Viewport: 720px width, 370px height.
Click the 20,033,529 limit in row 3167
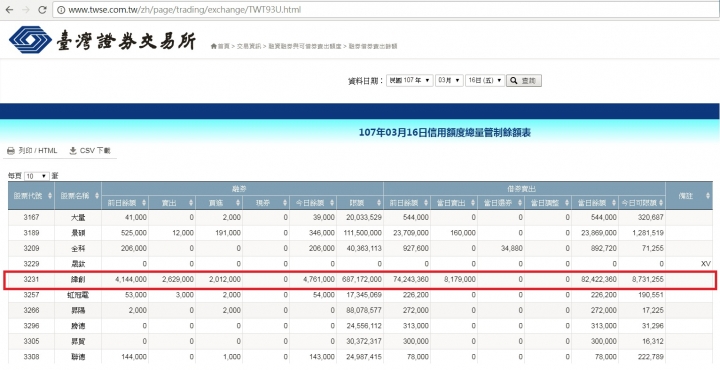[x=364, y=218]
